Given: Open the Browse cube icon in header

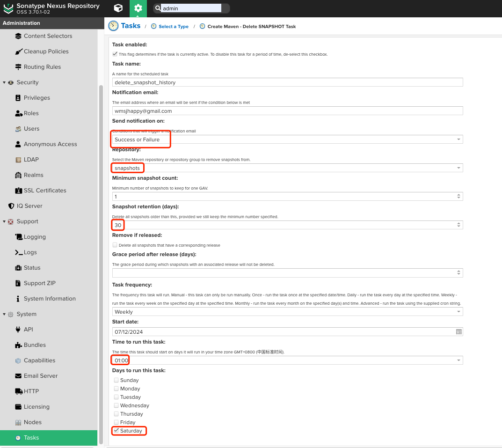Looking at the screenshot, I should pyautogui.click(x=119, y=8).
